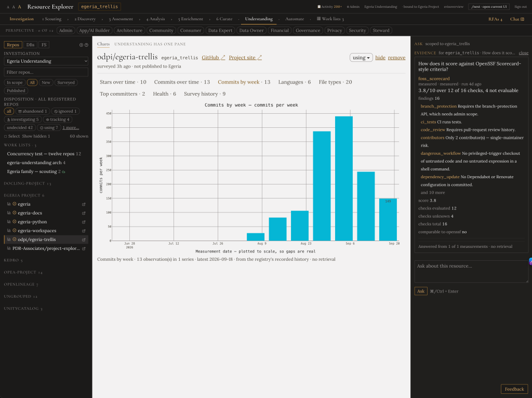
Task: Select the Security perspective chip
Action: pyautogui.click(x=357, y=31)
